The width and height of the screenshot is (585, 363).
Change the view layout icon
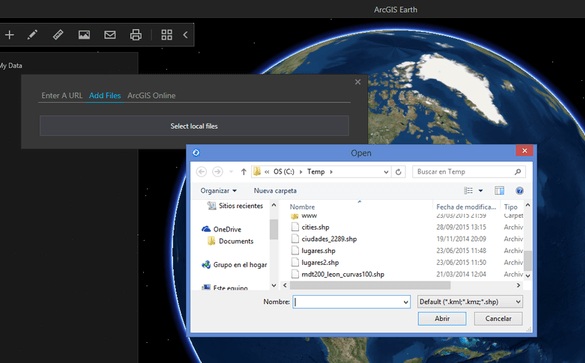(469, 191)
